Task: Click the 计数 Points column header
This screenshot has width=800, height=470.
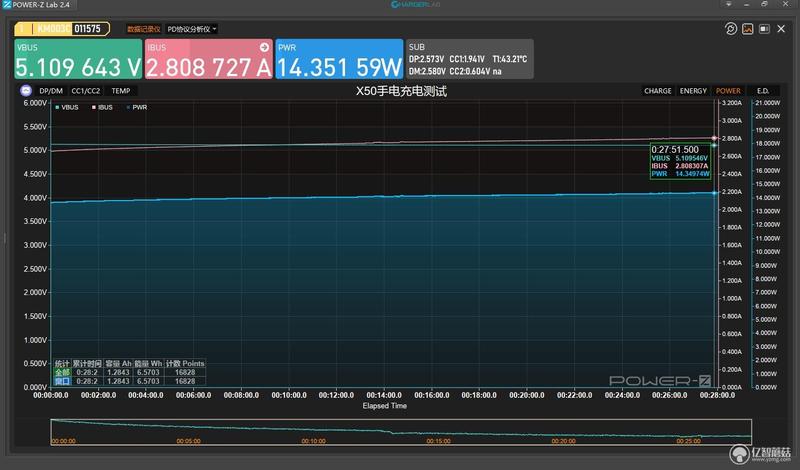Action: point(185,364)
